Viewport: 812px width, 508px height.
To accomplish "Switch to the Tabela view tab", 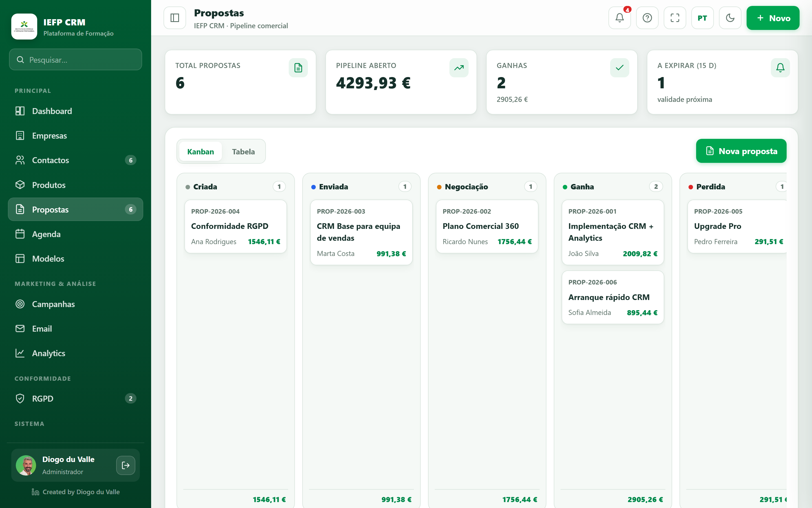I will coord(244,152).
